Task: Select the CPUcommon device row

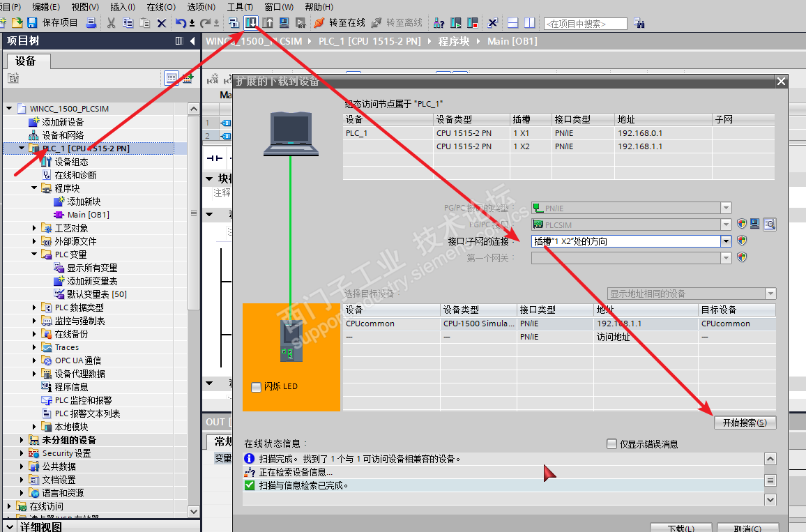Action: point(559,324)
